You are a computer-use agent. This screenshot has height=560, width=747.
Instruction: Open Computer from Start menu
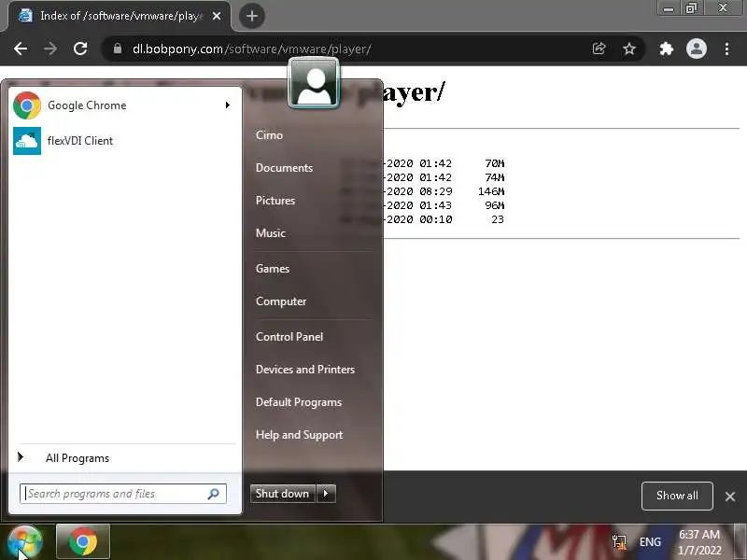tap(281, 301)
